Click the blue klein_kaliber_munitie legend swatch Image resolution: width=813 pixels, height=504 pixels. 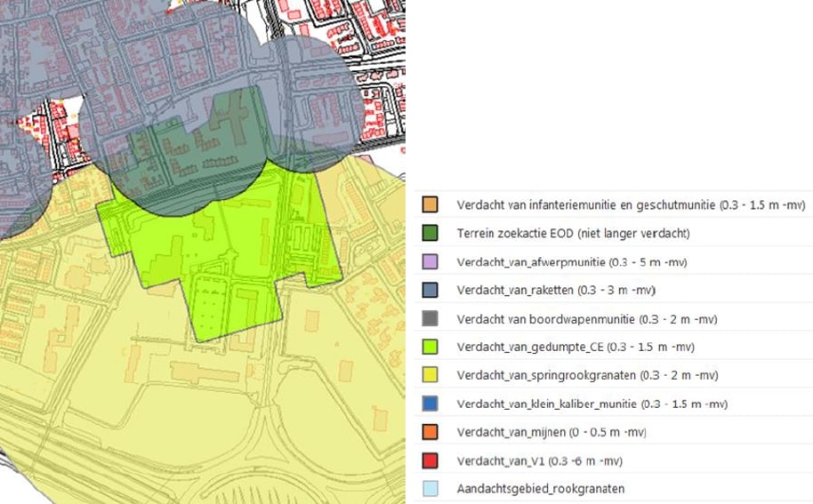[x=430, y=404]
